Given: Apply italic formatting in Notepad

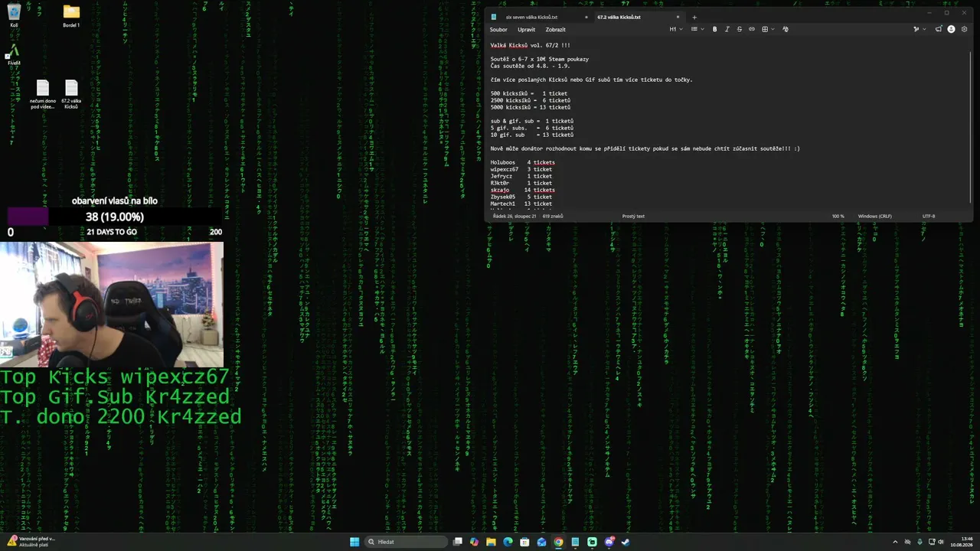Looking at the screenshot, I should (727, 29).
